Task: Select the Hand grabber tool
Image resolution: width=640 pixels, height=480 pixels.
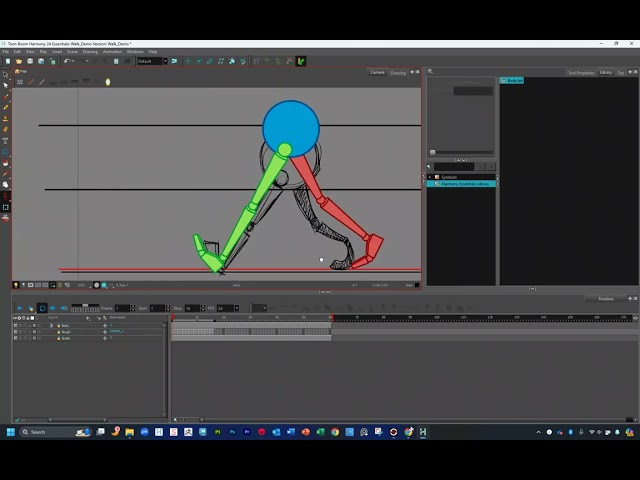Action: [5, 185]
